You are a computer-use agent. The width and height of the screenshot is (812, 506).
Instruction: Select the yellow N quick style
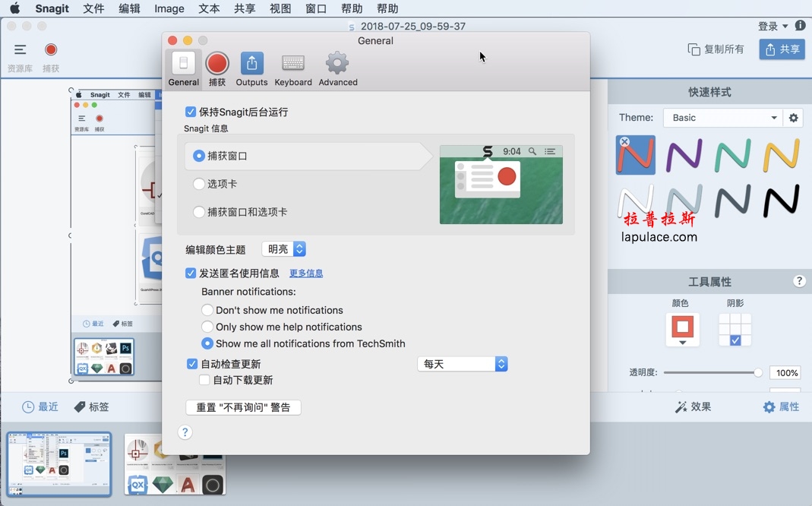(x=782, y=155)
